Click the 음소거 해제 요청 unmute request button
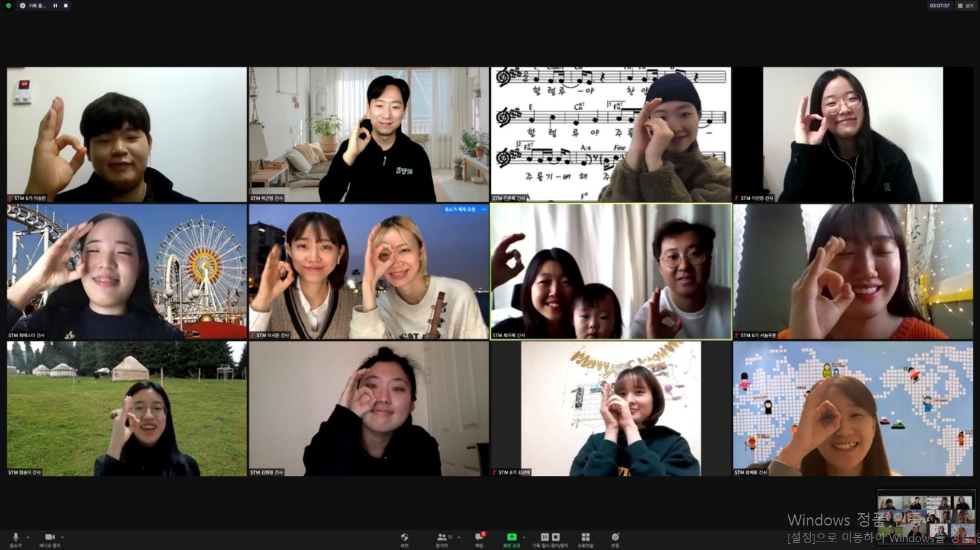The width and height of the screenshot is (980, 550). 460,210
